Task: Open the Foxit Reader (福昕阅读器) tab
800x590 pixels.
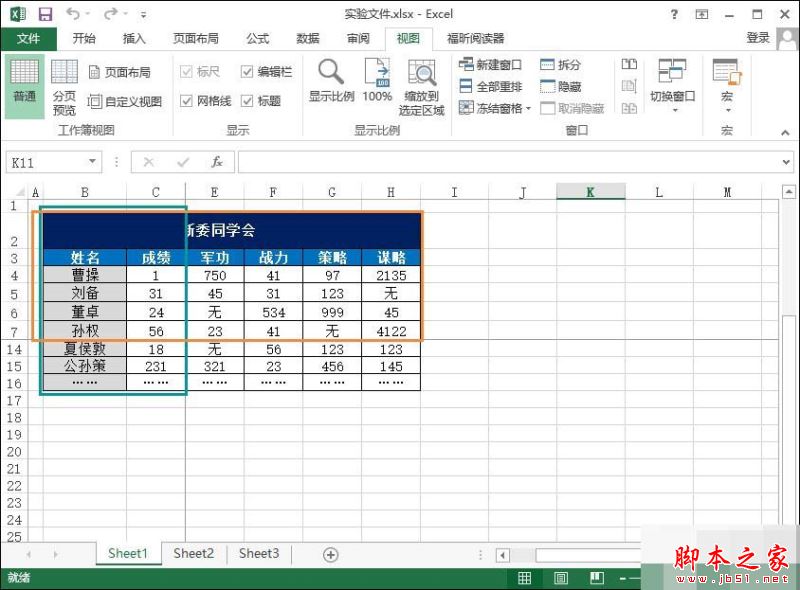Action: pyautogui.click(x=476, y=38)
